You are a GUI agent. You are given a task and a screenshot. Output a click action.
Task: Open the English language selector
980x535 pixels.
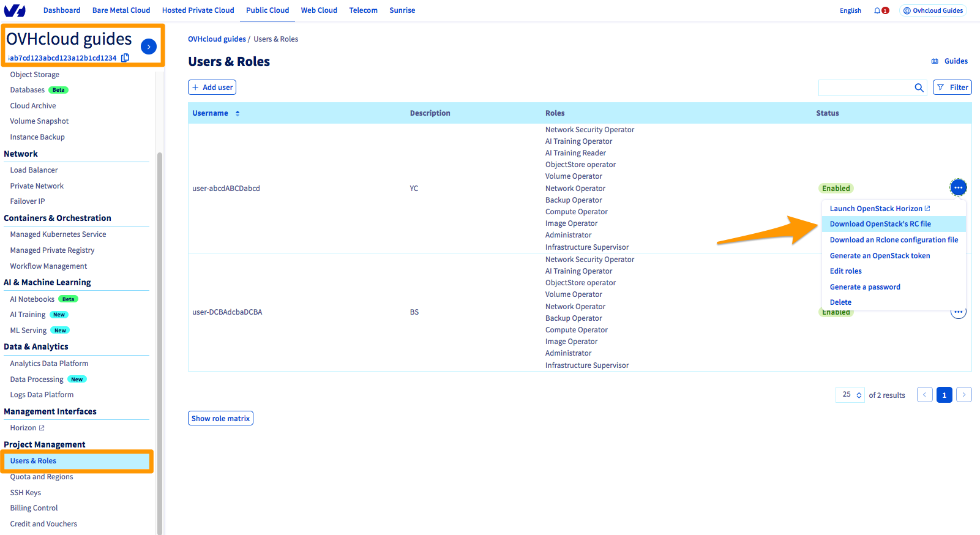click(850, 10)
